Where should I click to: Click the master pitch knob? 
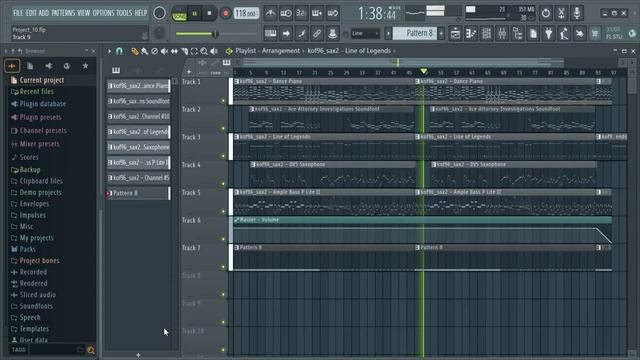click(x=159, y=33)
